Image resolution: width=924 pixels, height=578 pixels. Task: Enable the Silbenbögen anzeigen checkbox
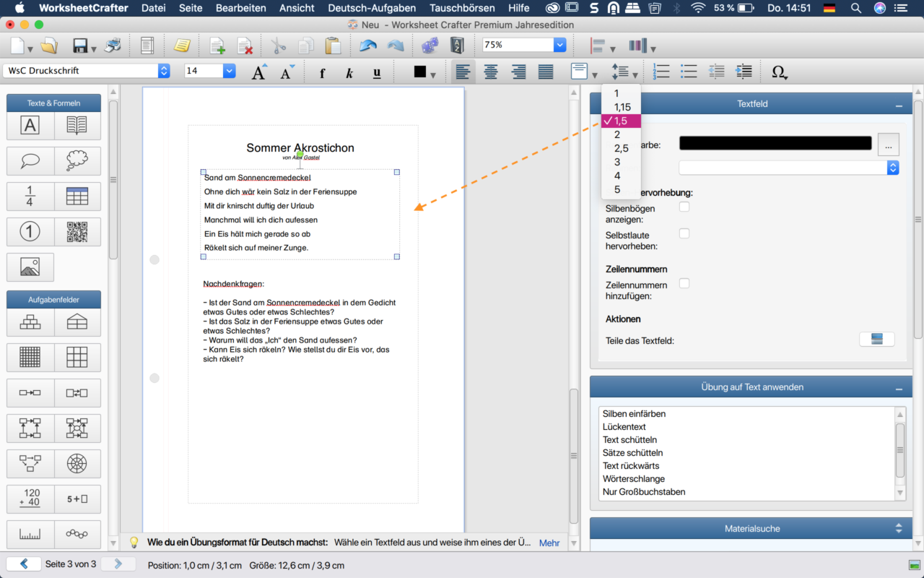[684, 207]
